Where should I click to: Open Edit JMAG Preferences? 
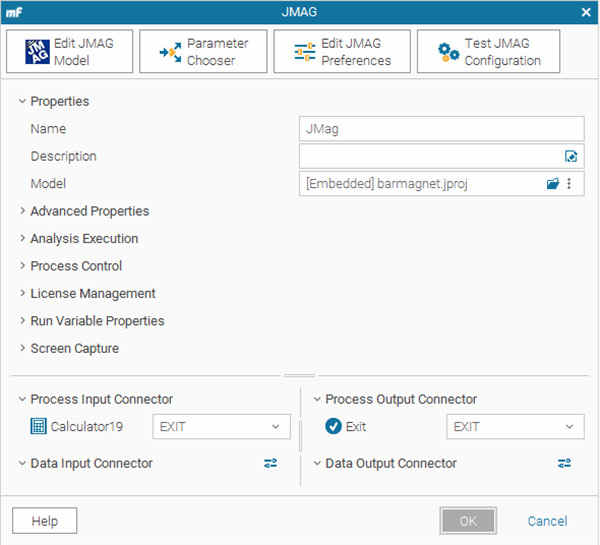pos(342,51)
